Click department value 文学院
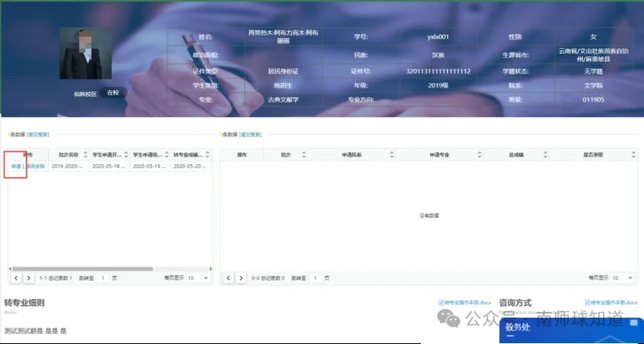This screenshot has height=344, width=644. pyautogui.click(x=593, y=85)
